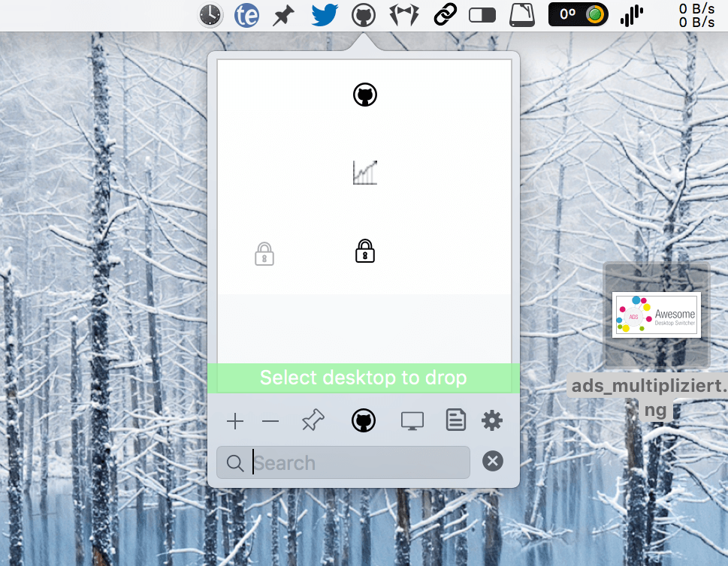Toggle the switch icon in the menu bar

coord(483,15)
